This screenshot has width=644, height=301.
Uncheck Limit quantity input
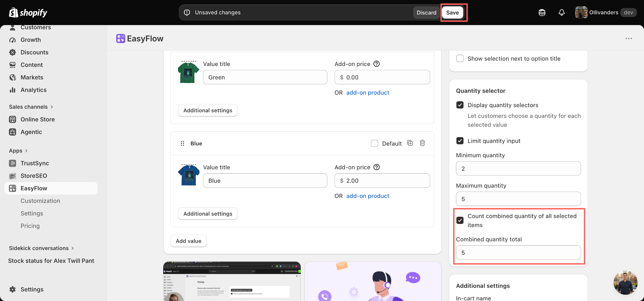tap(460, 141)
